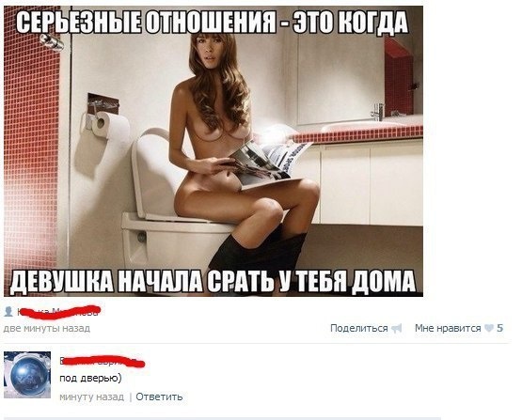The width and height of the screenshot is (522, 420).
Task: Click the две минуты назад timestamp
Action: 47,328
